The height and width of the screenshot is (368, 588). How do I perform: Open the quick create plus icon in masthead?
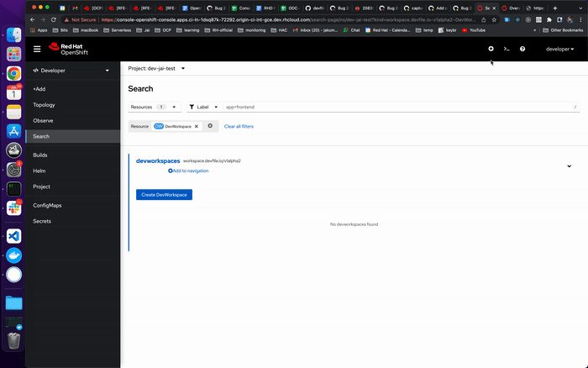pyautogui.click(x=491, y=49)
